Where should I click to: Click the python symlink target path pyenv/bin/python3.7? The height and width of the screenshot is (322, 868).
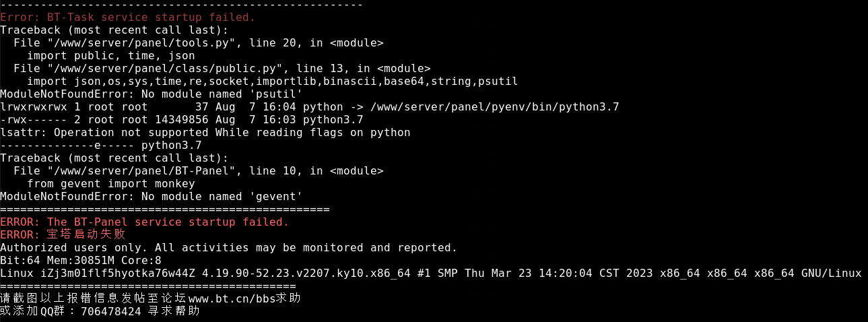(495, 107)
